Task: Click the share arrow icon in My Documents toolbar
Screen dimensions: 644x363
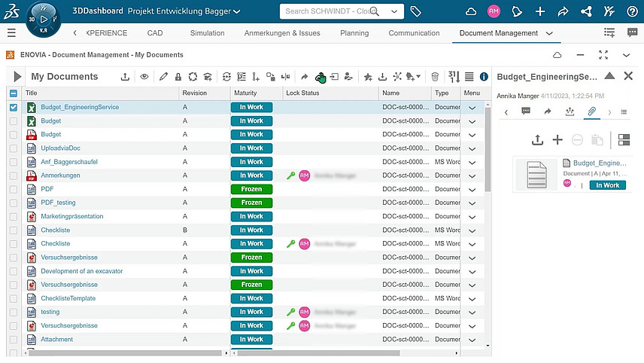Action: pyautogui.click(x=305, y=77)
